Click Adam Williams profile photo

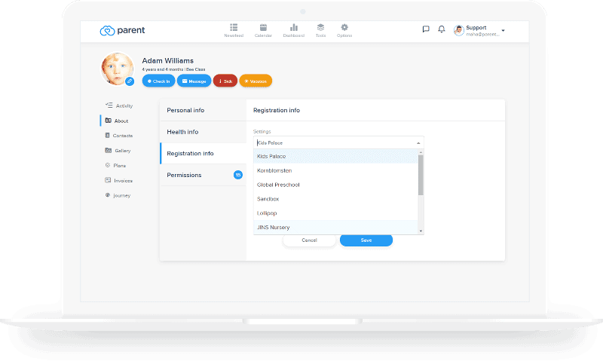pyautogui.click(x=117, y=69)
